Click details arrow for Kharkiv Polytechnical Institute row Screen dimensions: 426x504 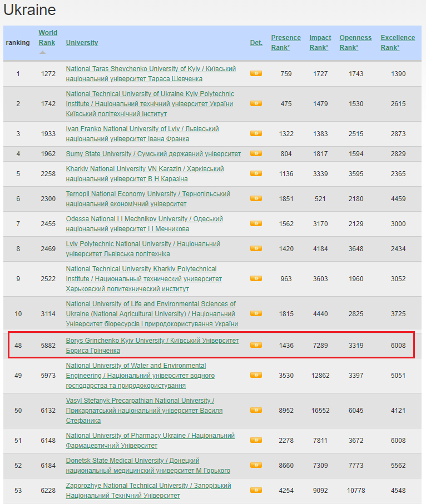256,278
